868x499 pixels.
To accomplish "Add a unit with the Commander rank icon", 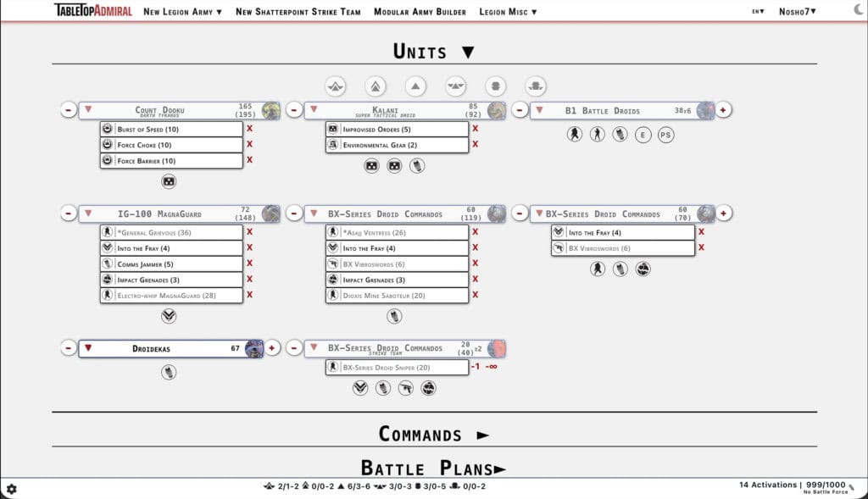I will point(336,86).
